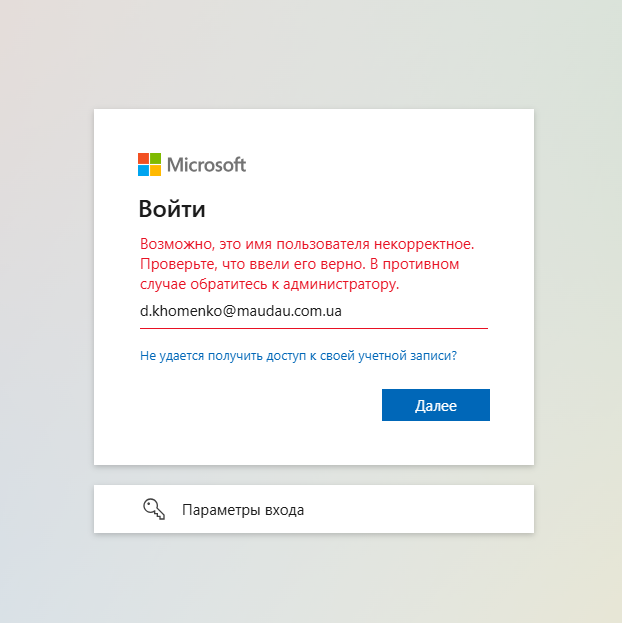The image size is (622, 623).
Task: Click the yellow square of the Microsoft logo
Action: [x=155, y=170]
